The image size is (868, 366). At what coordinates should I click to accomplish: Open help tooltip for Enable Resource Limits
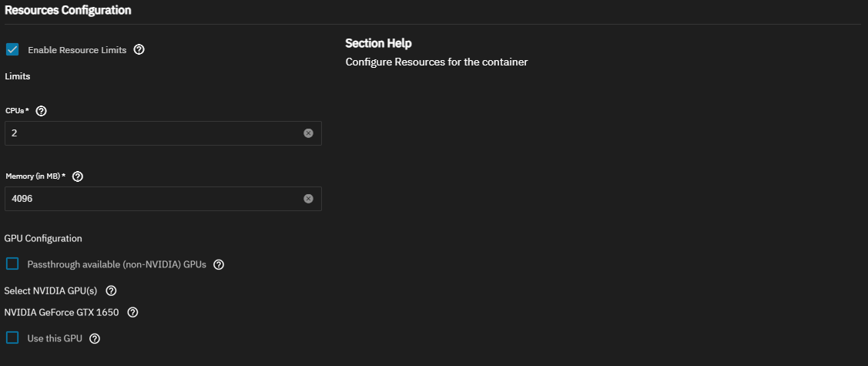tap(139, 49)
